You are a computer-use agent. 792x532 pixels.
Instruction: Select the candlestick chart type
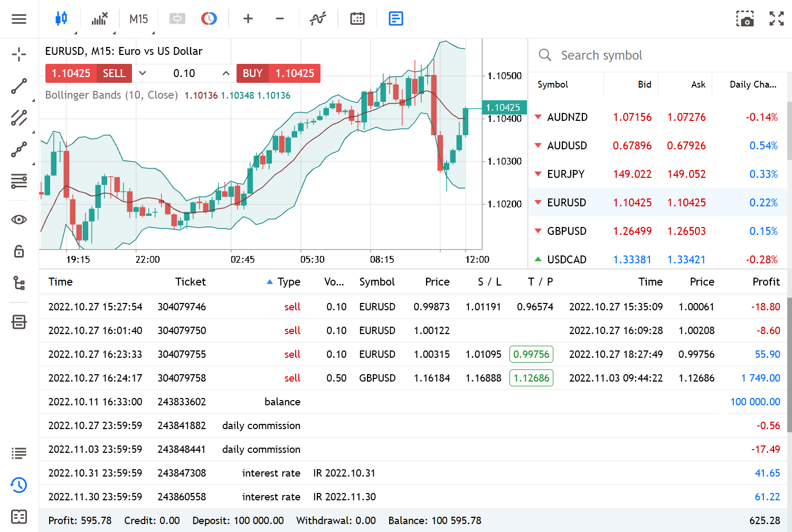tap(61, 18)
